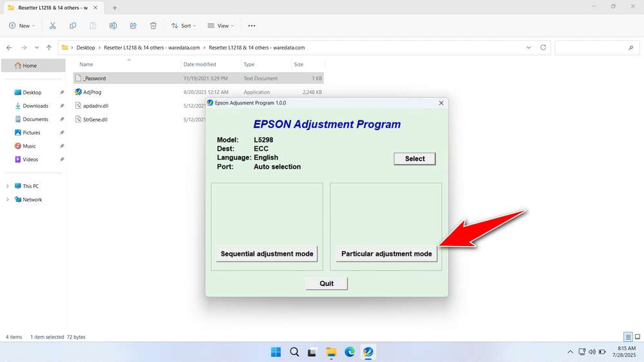Select the _Password text file
644x362 pixels.
(198, 78)
